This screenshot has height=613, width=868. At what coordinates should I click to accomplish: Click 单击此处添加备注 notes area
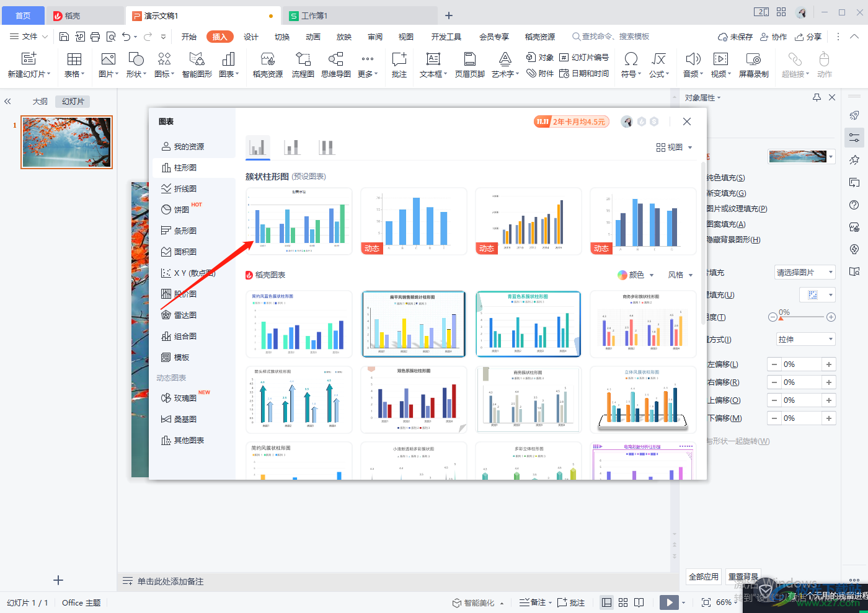170,581
